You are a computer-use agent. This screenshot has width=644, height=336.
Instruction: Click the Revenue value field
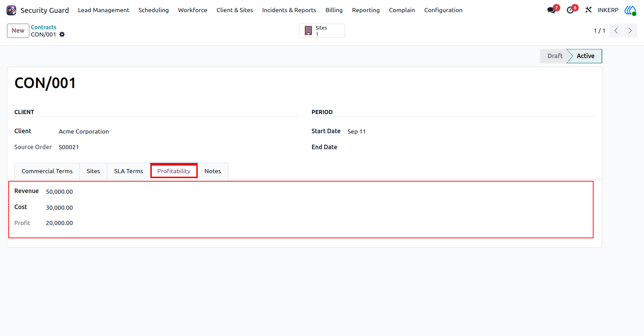[59, 192]
